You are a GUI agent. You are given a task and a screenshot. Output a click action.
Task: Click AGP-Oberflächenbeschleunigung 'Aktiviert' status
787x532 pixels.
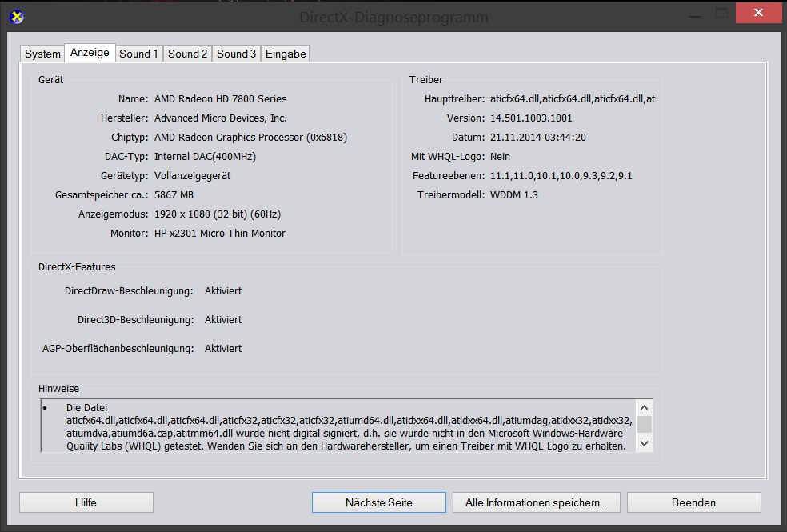click(x=223, y=348)
